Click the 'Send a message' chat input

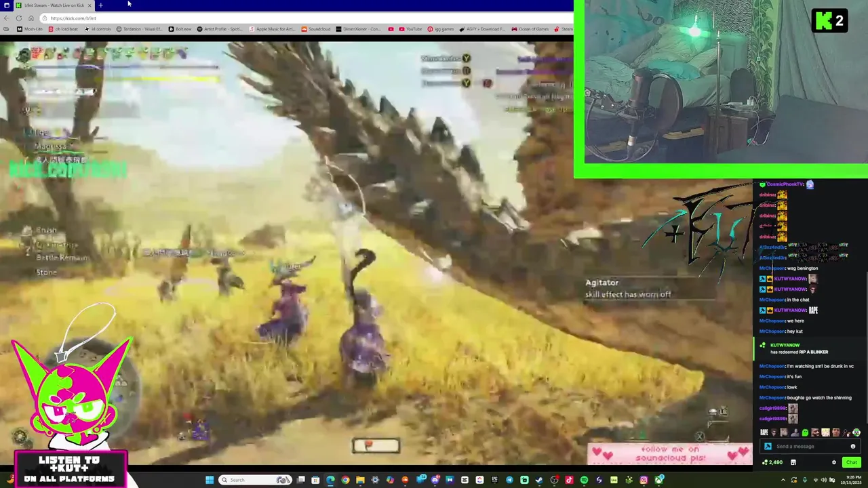[x=810, y=446]
